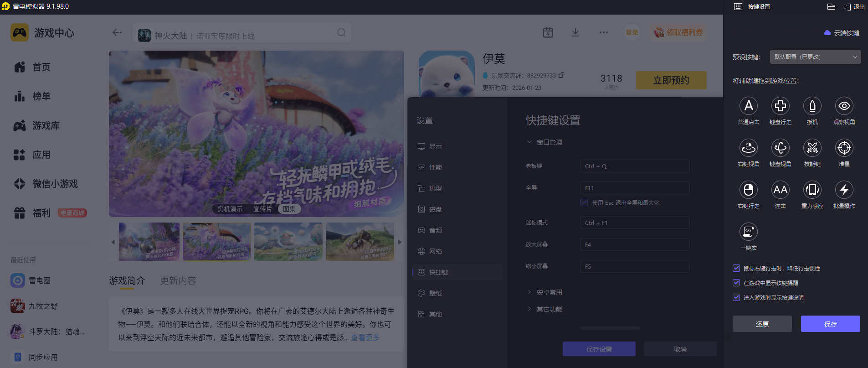868x368 pixels.
Task: Select 快捷键 settings category
Action: (457, 272)
